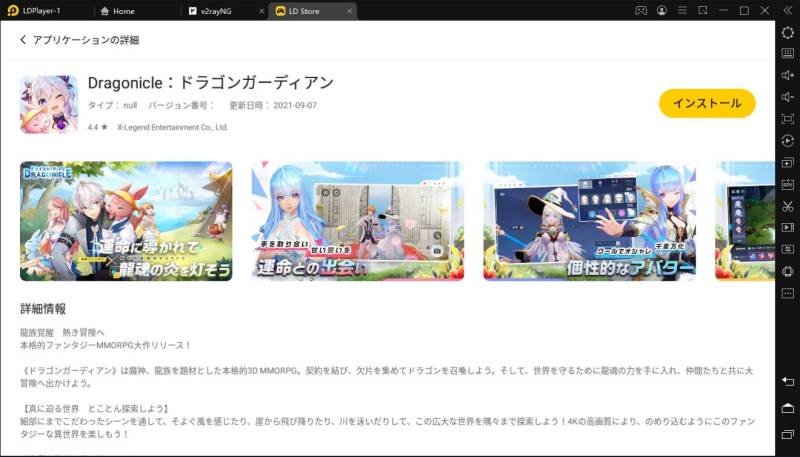Click the タイプ：null text
This screenshot has height=457, width=800.
point(112,105)
